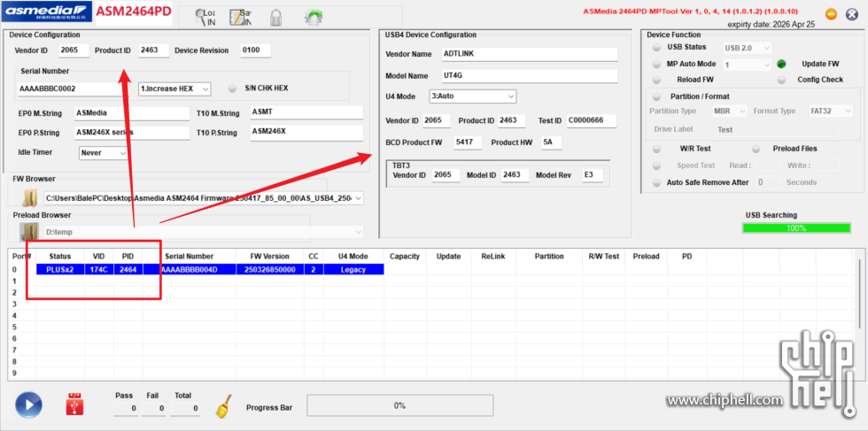Screen dimensions: 868x431
Task: Click the blue Start play button
Action: [28, 404]
